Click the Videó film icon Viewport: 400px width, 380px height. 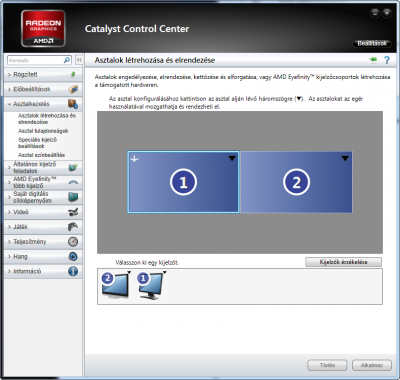(73, 212)
